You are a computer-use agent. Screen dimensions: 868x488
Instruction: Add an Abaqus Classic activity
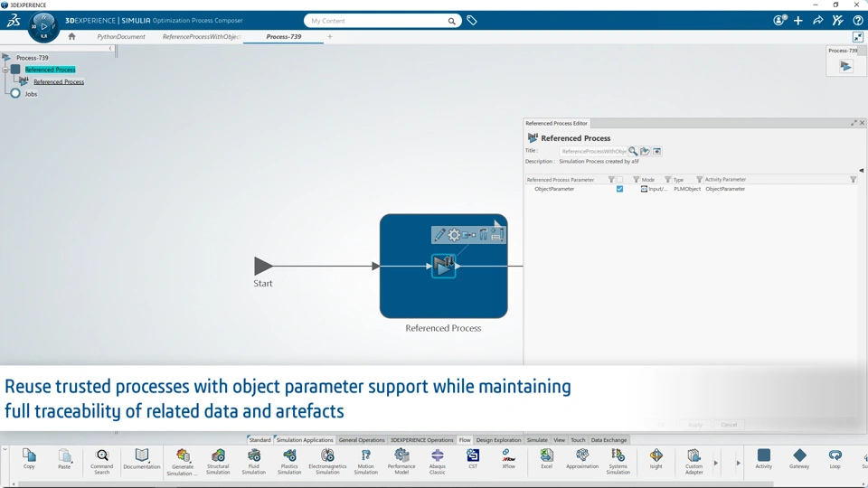tap(437, 462)
